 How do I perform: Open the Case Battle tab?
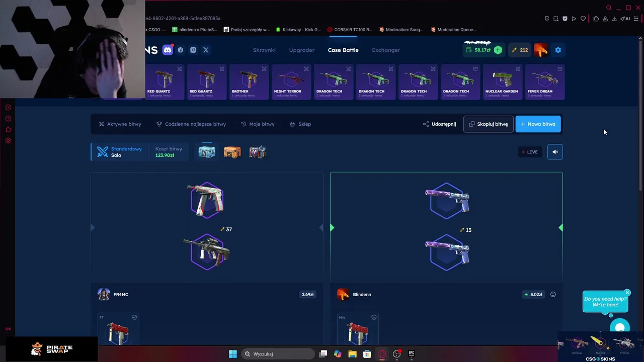(x=343, y=50)
